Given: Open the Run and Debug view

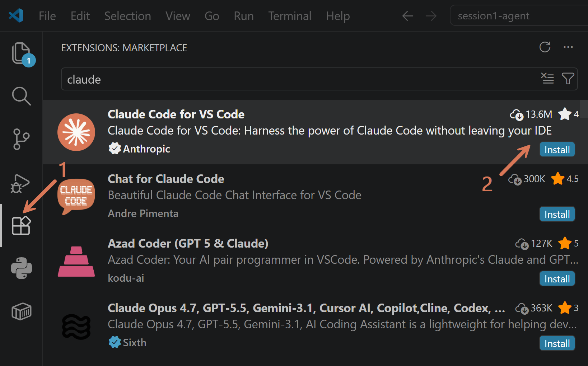Looking at the screenshot, I should 21,183.
